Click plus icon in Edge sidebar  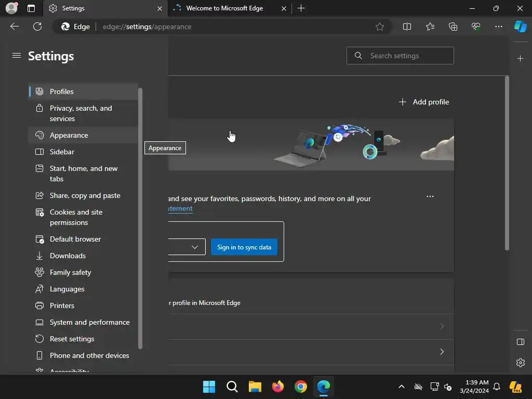520,58
